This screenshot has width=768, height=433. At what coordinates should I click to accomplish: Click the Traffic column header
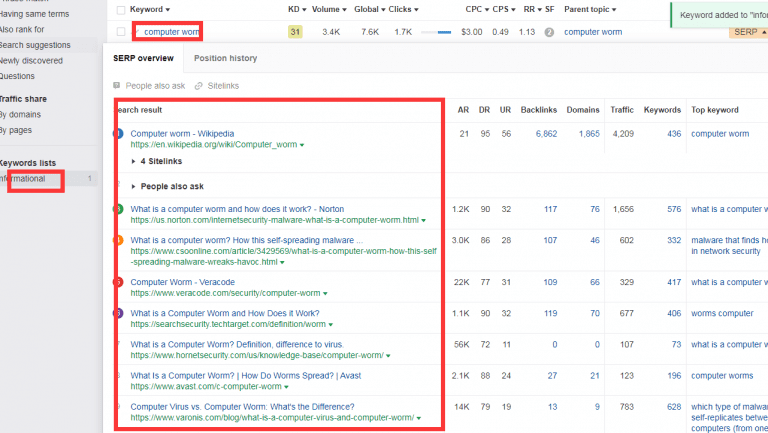[622, 110]
